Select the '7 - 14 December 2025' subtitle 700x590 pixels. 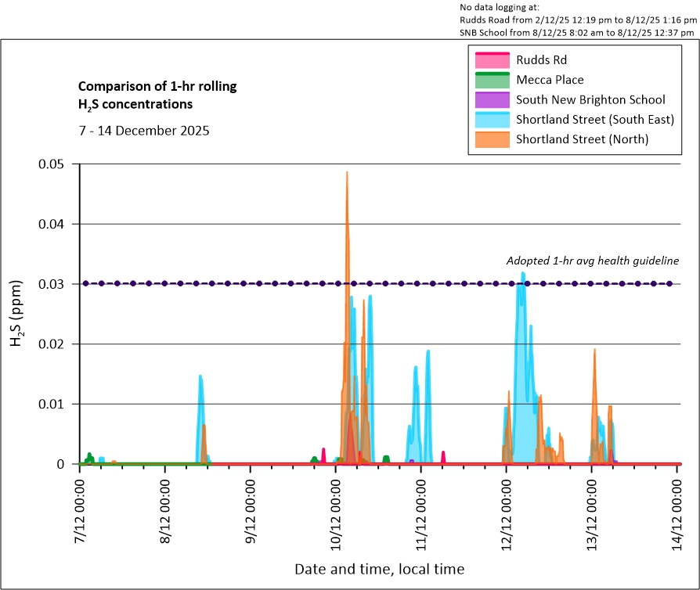click(x=143, y=131)
